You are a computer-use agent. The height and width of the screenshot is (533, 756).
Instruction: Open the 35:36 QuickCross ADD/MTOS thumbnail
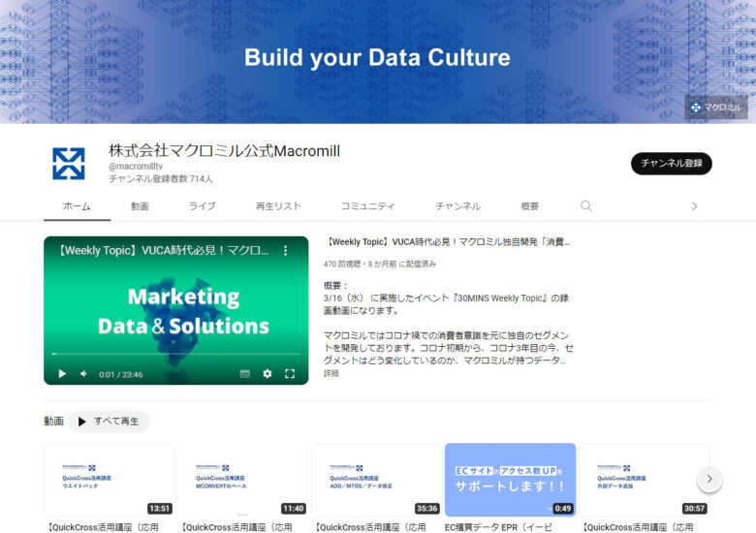tap(377, 480)
